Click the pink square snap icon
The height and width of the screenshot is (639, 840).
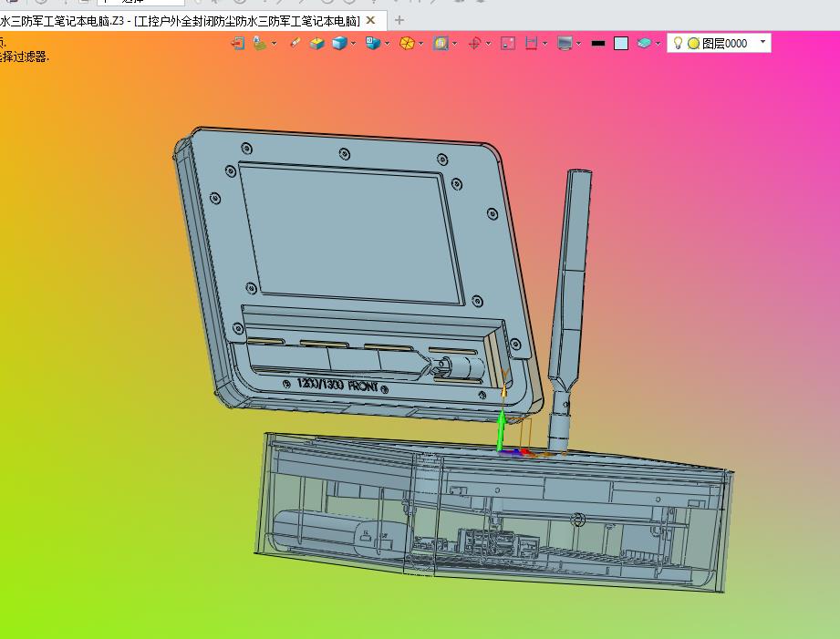508,43
